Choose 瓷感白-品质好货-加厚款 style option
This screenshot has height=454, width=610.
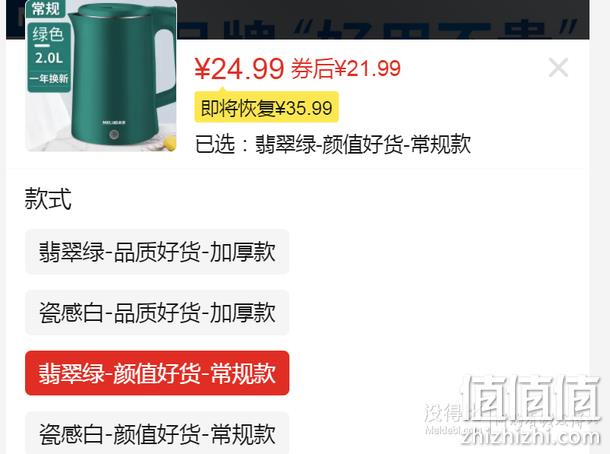pyautogui.click(x=157, y=313)
